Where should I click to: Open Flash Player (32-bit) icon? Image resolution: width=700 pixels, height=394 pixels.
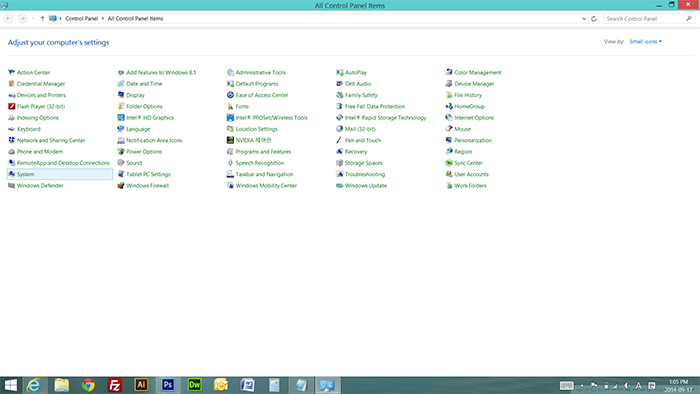tap(12, 106)
